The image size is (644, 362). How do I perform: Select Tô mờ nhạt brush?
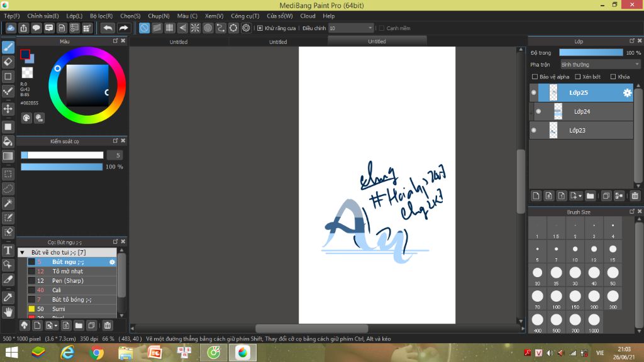point(72,271)
